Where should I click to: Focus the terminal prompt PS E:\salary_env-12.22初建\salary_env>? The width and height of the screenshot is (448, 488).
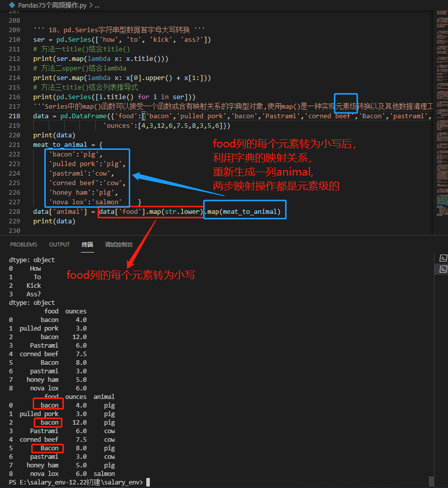point(76,482)
